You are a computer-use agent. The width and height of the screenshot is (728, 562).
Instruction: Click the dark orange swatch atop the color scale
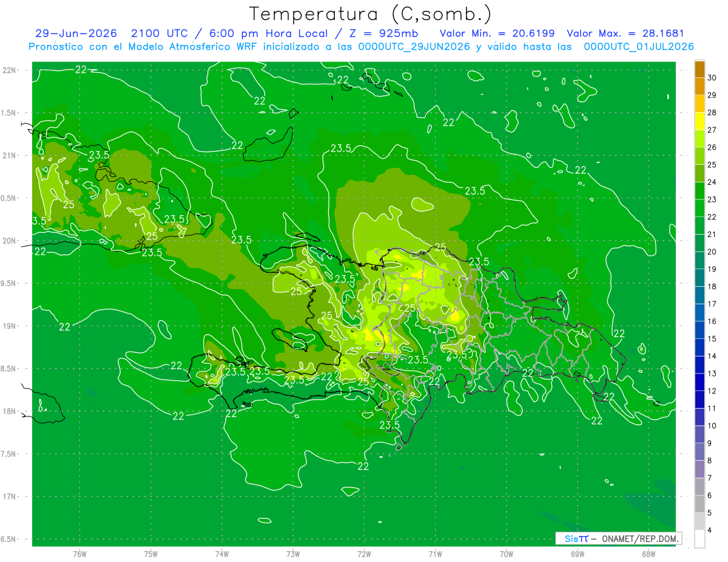click(x=699, y=69)
